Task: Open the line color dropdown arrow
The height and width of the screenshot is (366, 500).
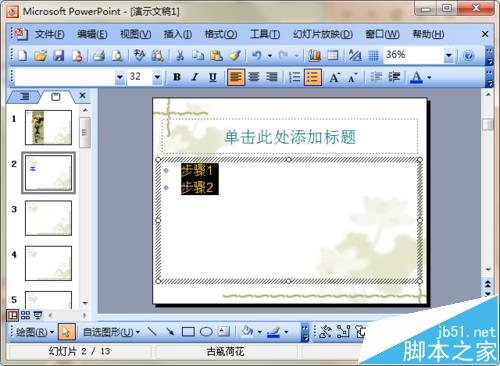Action: coord(286,332)
